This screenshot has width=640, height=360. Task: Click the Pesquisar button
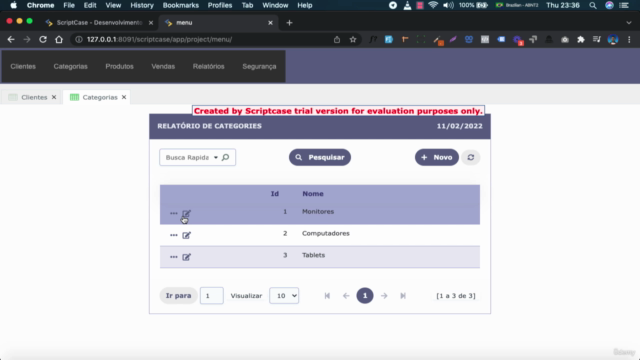[x=320, y=157]
